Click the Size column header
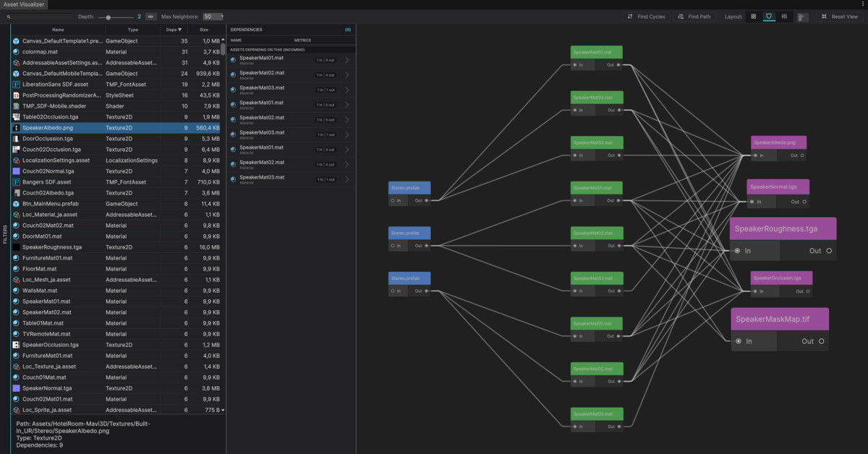 click(204, 30)
